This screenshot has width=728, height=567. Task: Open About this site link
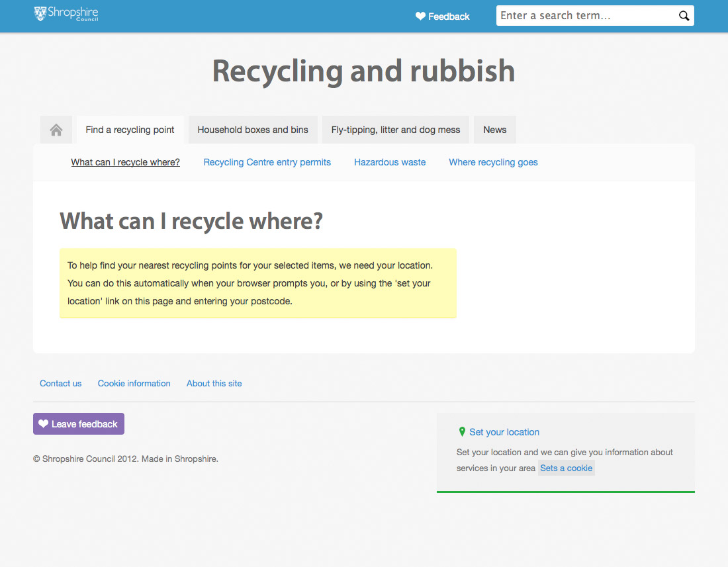214,383
